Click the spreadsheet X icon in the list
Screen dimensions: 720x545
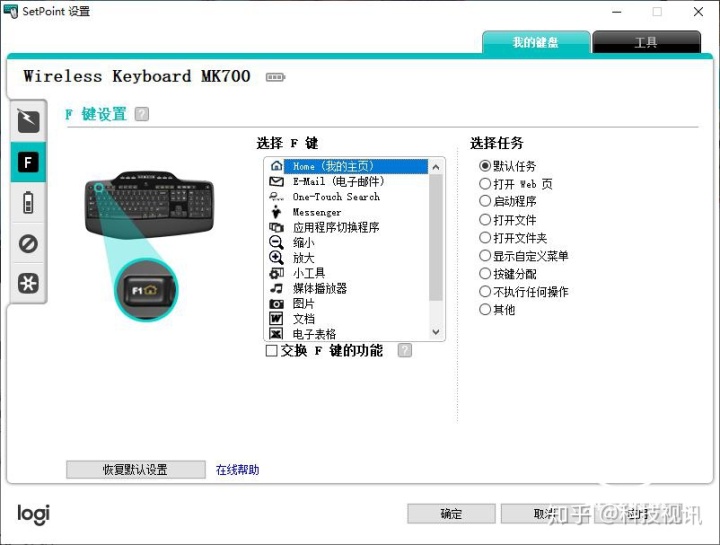click(276, 333)
